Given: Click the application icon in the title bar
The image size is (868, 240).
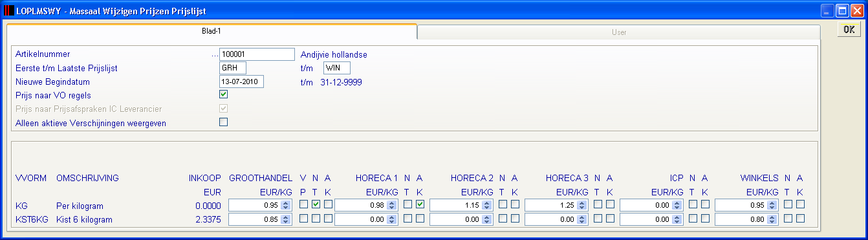Looking at the screenshot, I should click(x=8, y=11).
